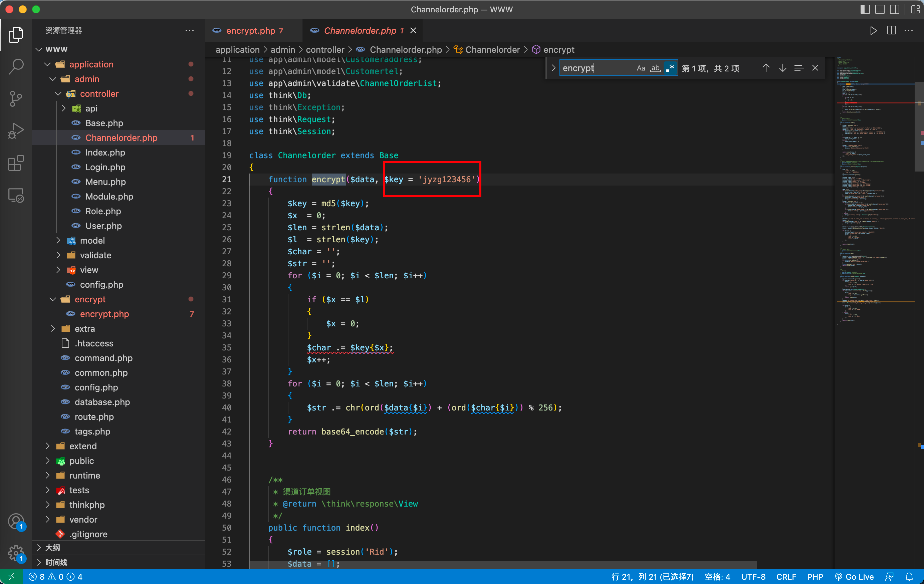This screenshot has height=584, width=924.
Task: Open remote window indicator in status bar
Action: pyautogui.click(x=11, y=577)
